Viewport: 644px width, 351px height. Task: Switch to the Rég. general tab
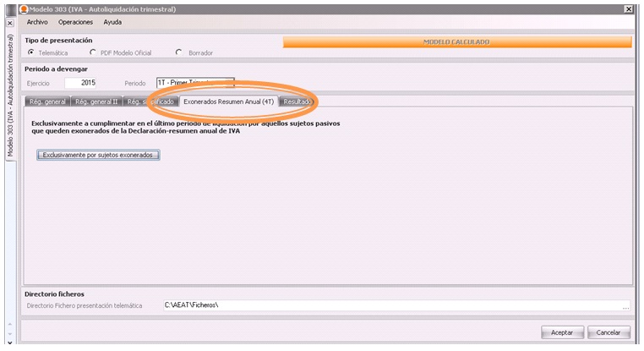(x=46, y=101)
